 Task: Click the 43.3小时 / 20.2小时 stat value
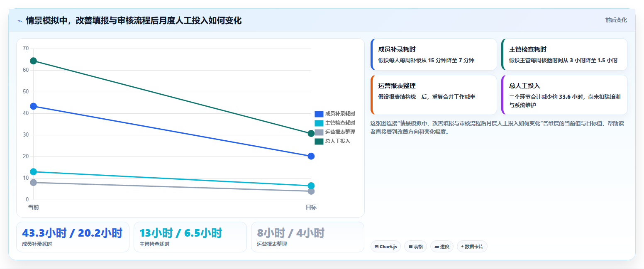pyautogui.click(x=72, y=233)
